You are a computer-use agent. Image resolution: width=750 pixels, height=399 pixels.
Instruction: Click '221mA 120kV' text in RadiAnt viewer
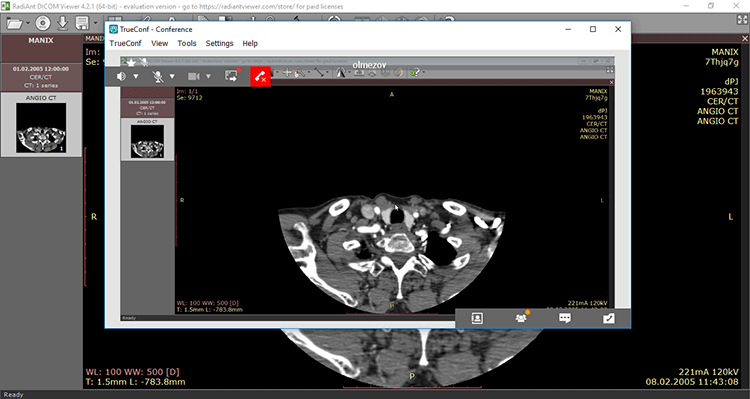[709, 372]
